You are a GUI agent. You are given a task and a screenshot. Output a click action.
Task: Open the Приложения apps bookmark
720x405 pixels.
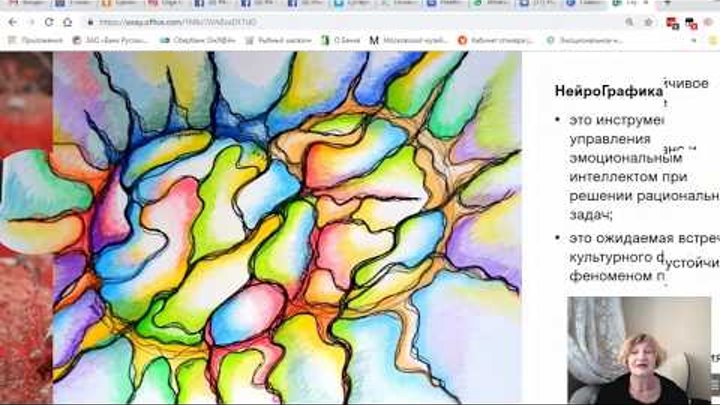coord(38,40)
